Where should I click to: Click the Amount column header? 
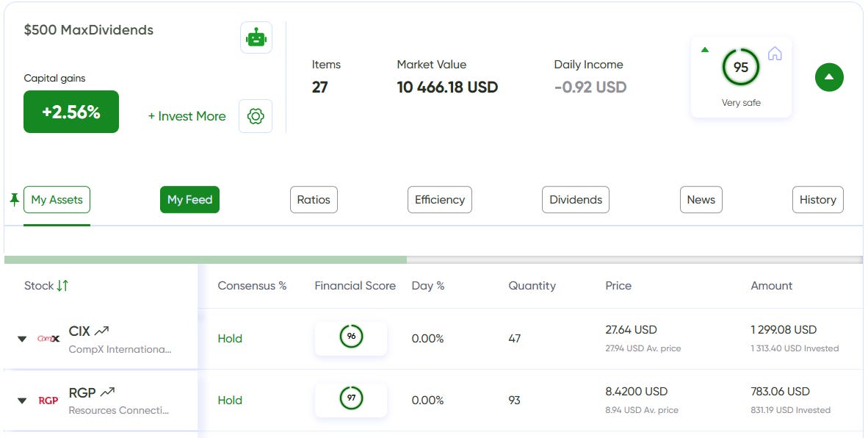tap(772, 286)
